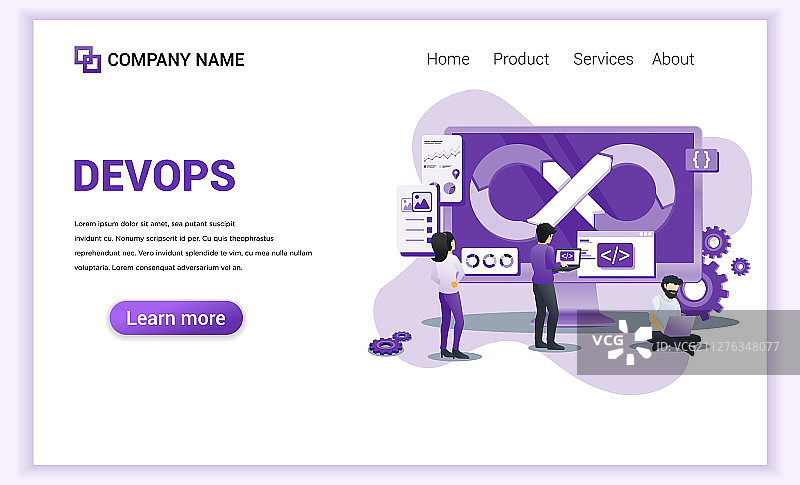800x485 pixels.
Task: Click the code tag icon in window
Action: 615,256
